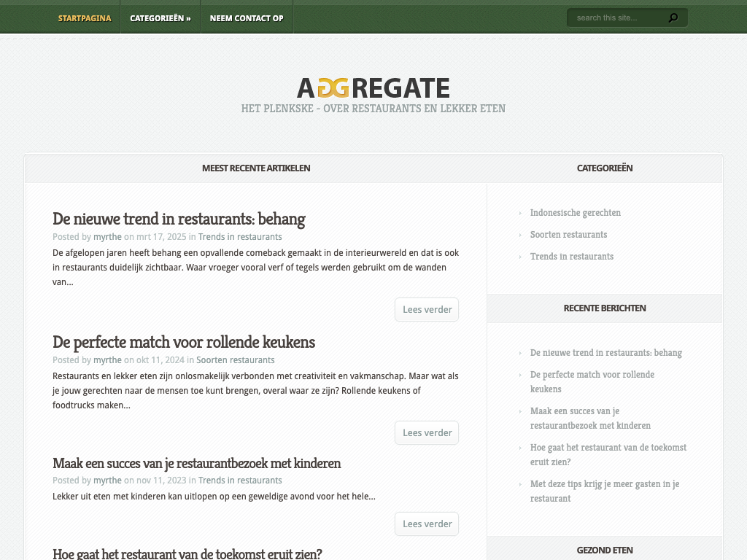Click Lees verder for the kinderen article
This screenshot has height=560, width=747.
(x=427, y=524)
